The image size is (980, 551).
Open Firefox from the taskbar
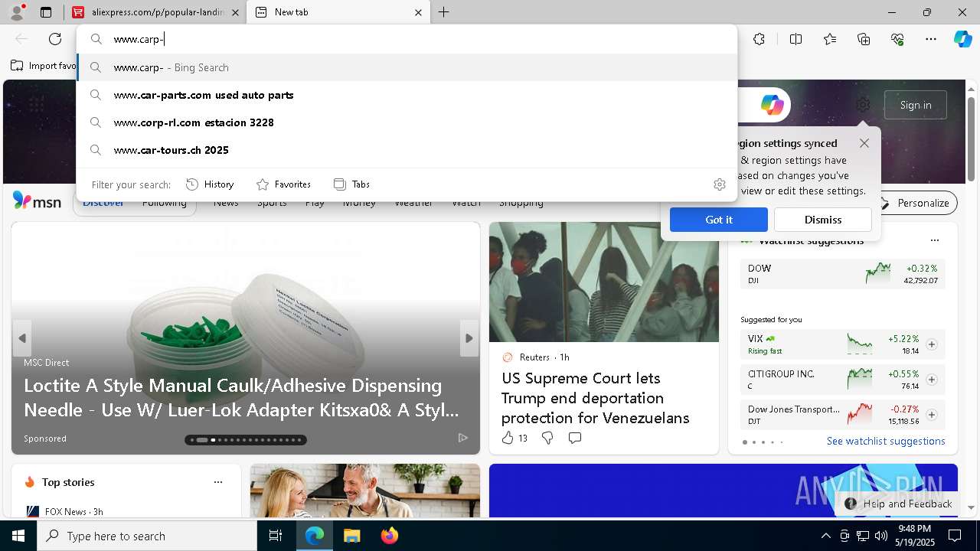click(x=389, y=536)
